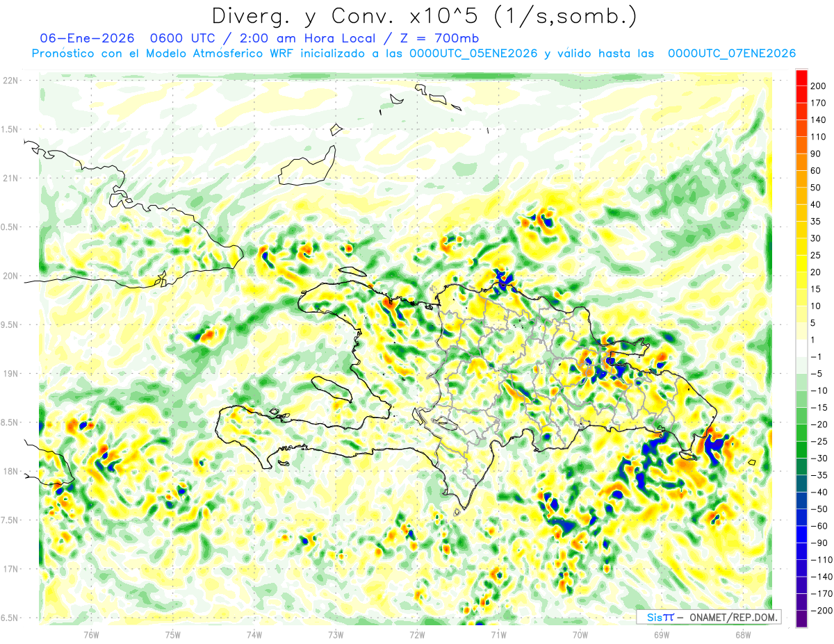Screen dimensions: 834x644
Task: Click the '70W' longitude label
Action: [580, 635]
